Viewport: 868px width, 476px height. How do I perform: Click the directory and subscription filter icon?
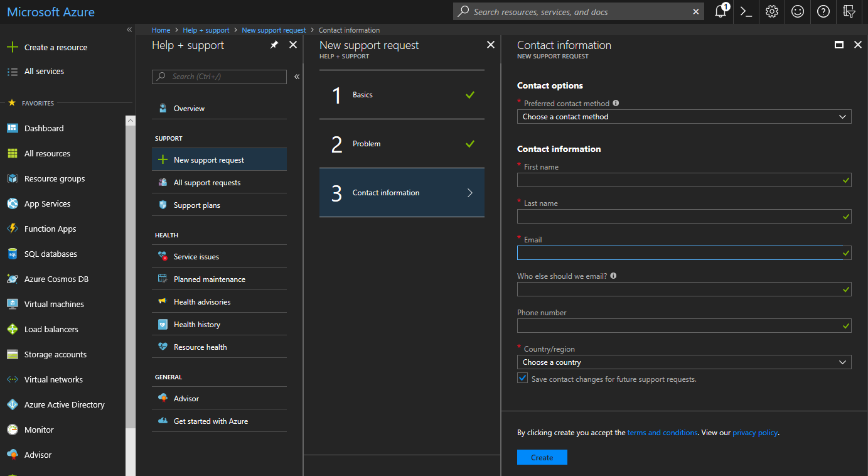coord(849,11)
